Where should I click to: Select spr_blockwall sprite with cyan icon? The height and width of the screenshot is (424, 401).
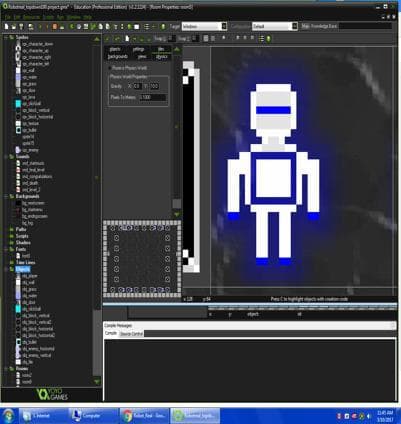[31, 103]
